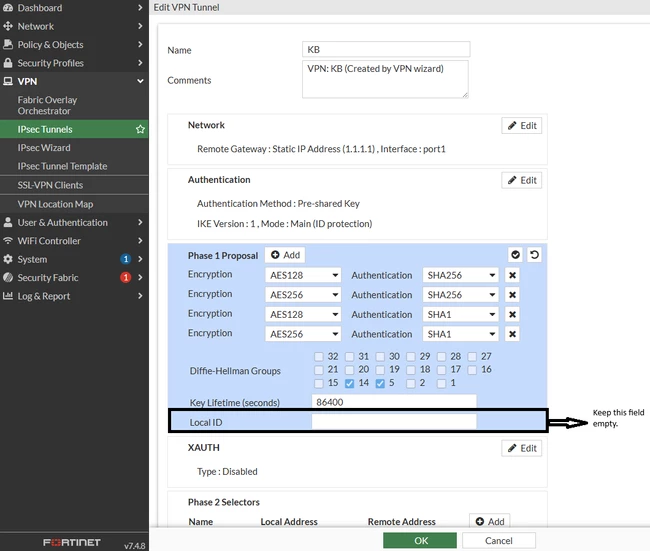This screenshot has width=650, height=551.
Task: Enable Diffie-Hellman group 31
Action: click(349, 357)
